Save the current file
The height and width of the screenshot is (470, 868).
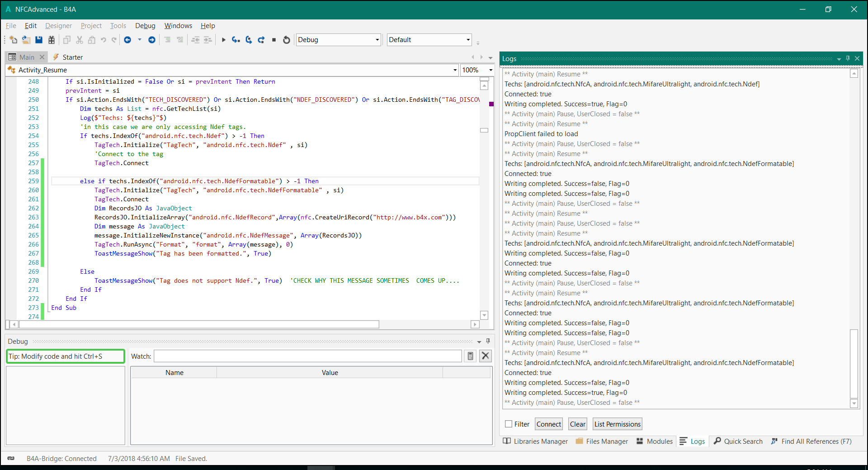[38, 40]
